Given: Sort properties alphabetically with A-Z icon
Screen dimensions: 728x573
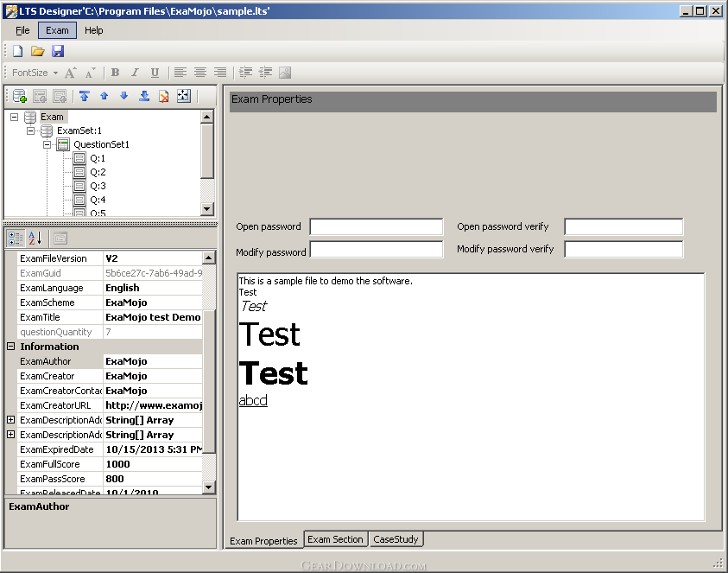Looking at the screenshot, I should pyautogui.click(x=35, y=238).
